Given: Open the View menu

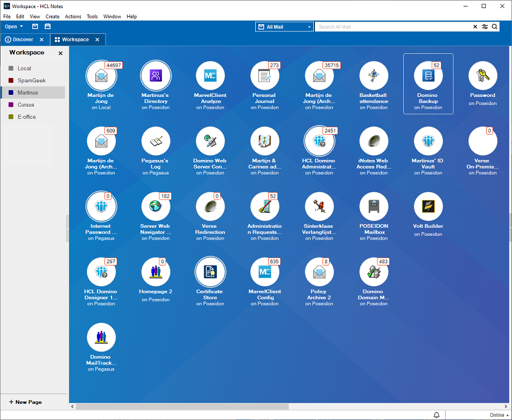Looking at the screenshot, I should (x=35, y=16).
